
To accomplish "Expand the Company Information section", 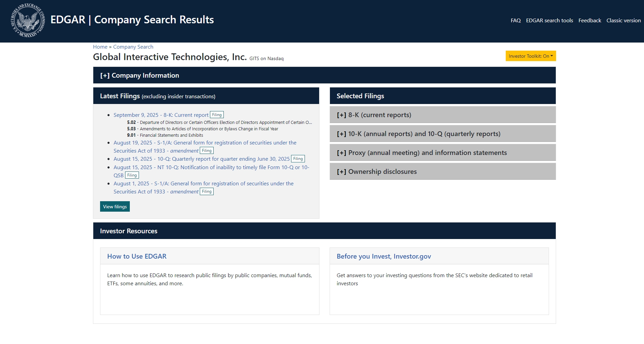I will [x=140, y=75].
